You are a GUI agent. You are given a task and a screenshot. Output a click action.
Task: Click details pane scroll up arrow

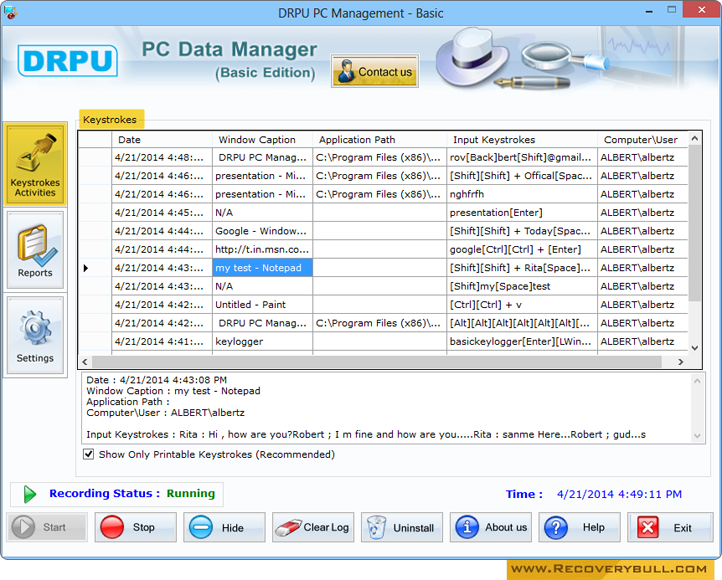[x=697, y=381]
